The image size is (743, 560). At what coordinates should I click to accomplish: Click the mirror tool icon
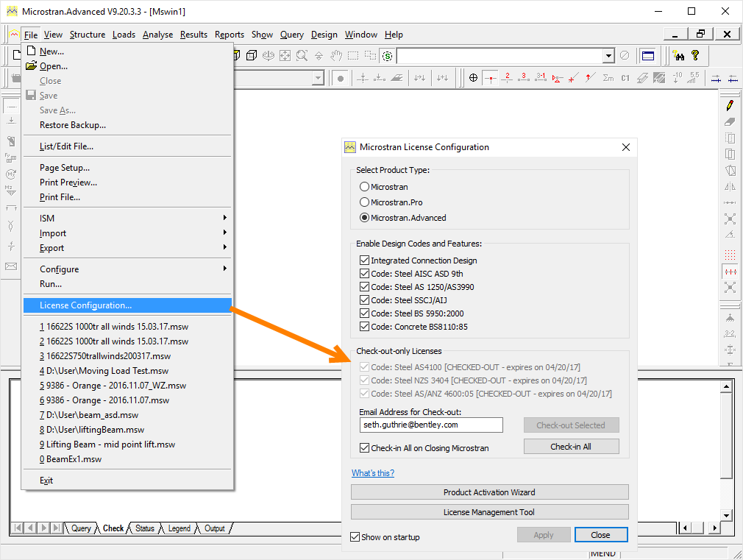pyautogui.click(x=730, y=186)
